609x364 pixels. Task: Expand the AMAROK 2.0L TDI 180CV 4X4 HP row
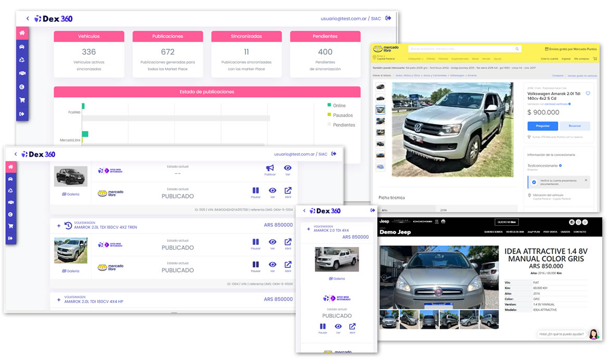[59, 300]
